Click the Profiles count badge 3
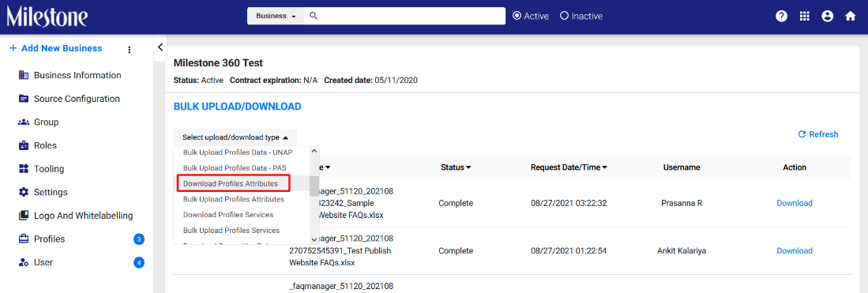The image size is (868, 293). click(x=139, y=239)
